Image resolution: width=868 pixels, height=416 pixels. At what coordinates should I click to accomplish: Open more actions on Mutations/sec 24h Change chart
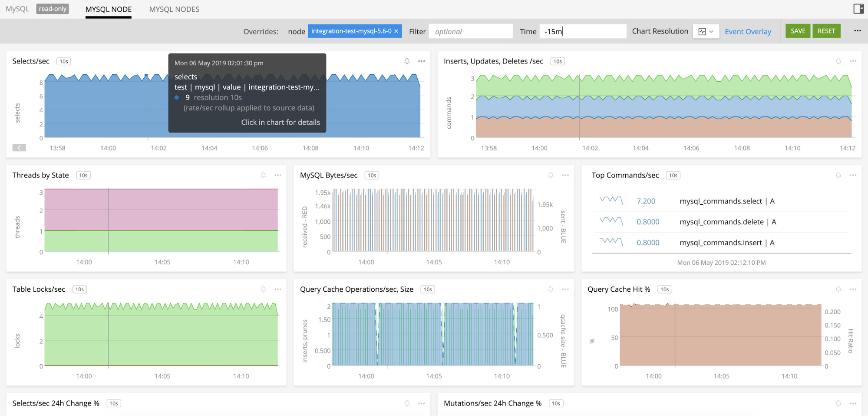(x=853, y=403)
